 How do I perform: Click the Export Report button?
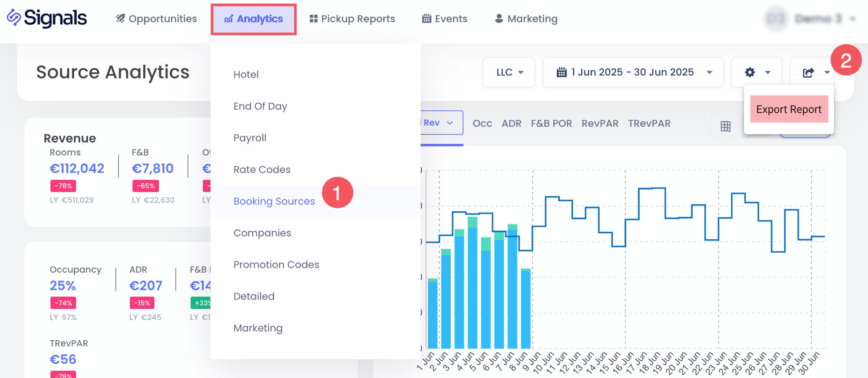click(789, 109)
